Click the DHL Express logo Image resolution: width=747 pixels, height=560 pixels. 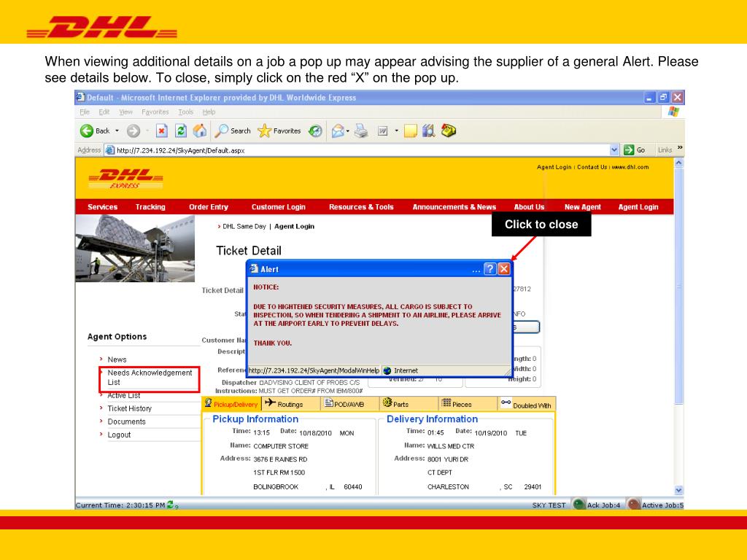pyautogui.click(x=125, y=179)
